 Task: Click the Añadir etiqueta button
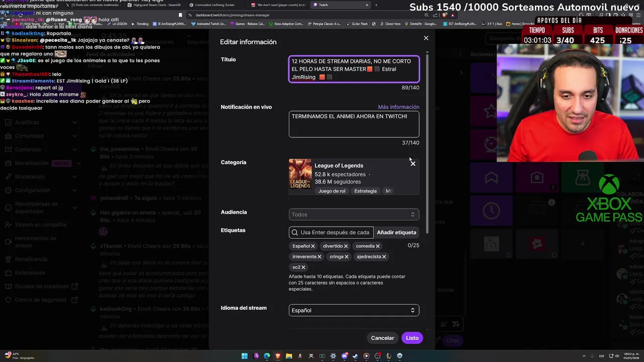pyautogui.click(x=396, y=232)
